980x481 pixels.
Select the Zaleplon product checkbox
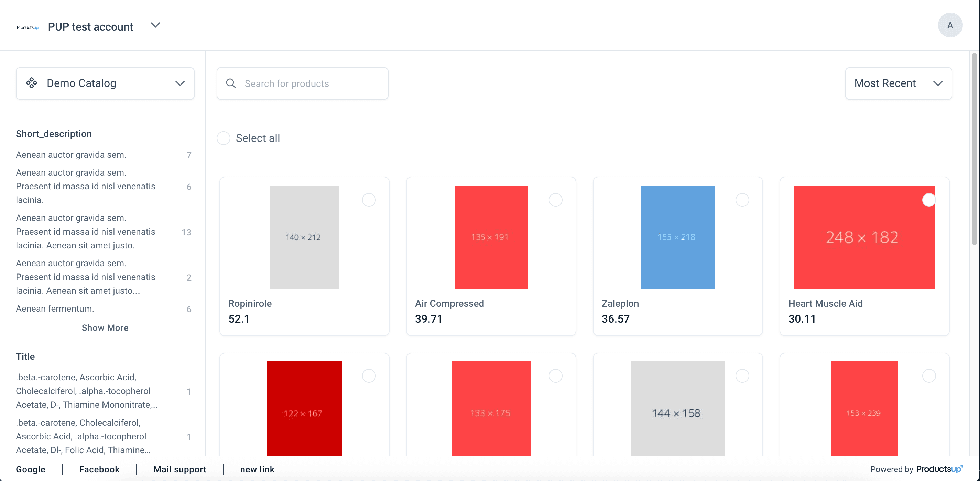[x=742, y=200]
